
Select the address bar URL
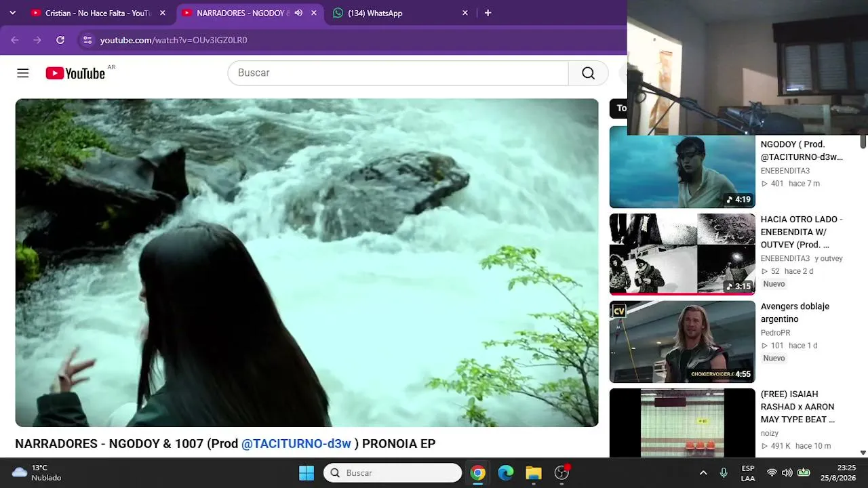click(x=174, y=40)
